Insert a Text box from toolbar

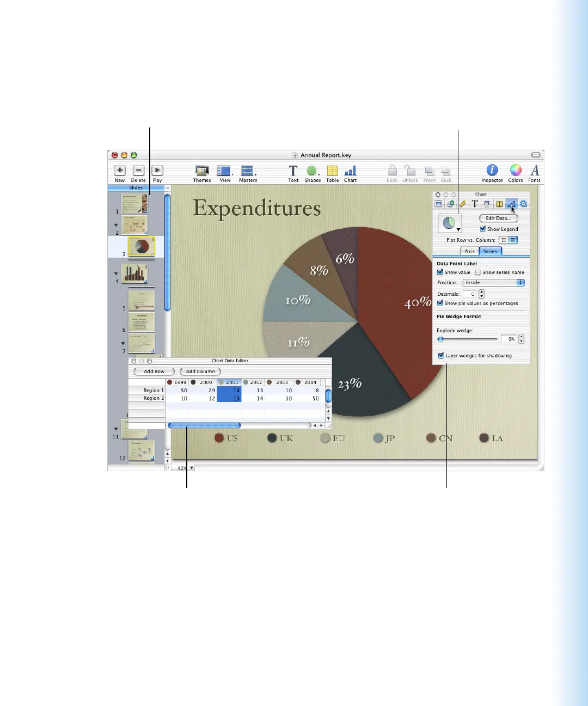click(293, 171)
